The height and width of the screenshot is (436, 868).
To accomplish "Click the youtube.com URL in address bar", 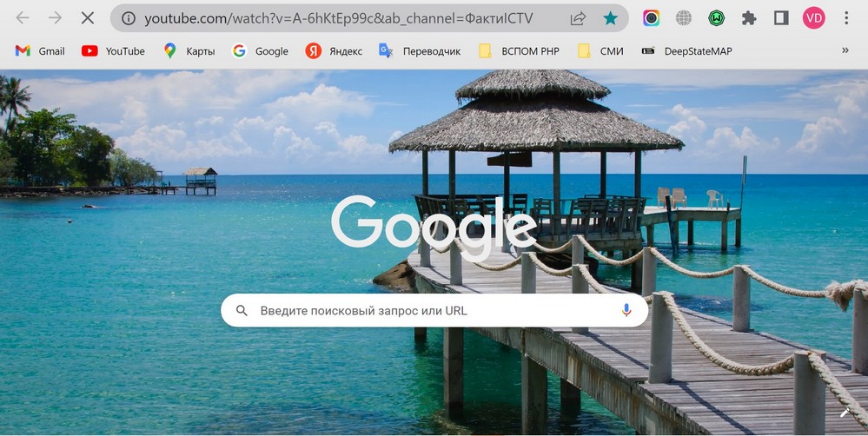I will (x=338, y=19).
